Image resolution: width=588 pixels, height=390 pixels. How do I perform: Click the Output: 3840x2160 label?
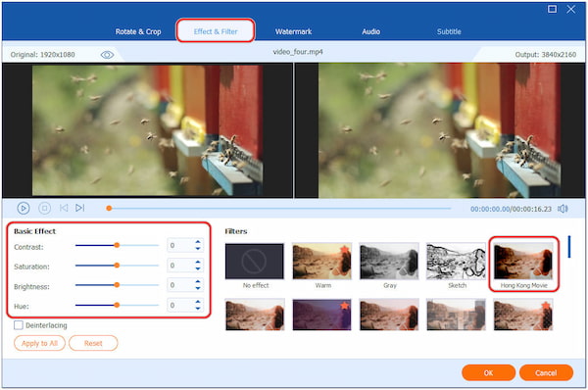(x=546, y=55)
